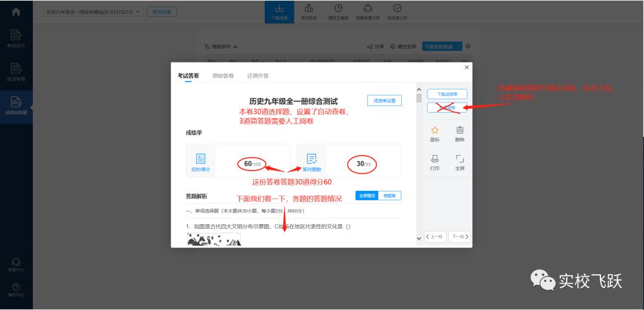
Task: Click the question 1 map thumbnail
Action: 214,240
